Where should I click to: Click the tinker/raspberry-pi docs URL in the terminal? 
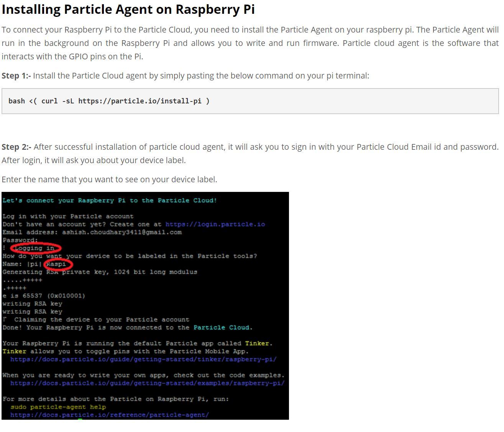(x=143, y=359)
